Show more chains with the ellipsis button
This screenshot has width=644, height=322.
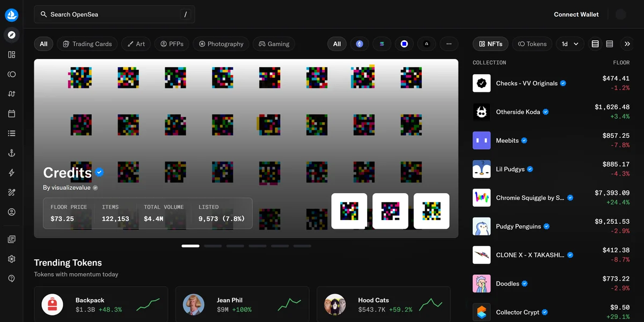tap(449, 44)
